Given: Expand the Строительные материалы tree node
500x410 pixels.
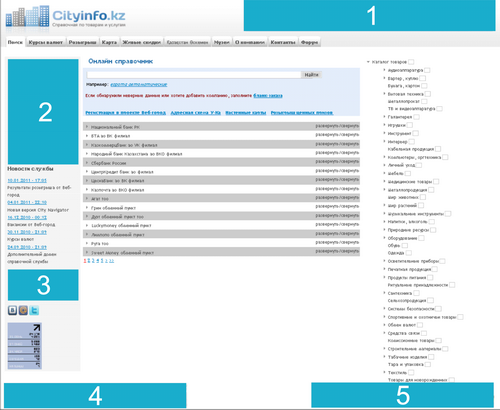Looking at the screenshot, I should [x=384, y=349].
